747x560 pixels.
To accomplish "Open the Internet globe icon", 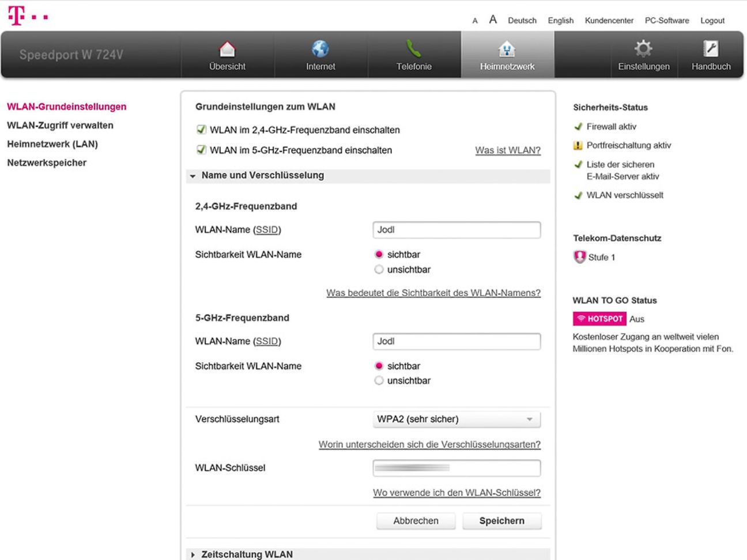I will pyautogui.click(x=320, y=48).
